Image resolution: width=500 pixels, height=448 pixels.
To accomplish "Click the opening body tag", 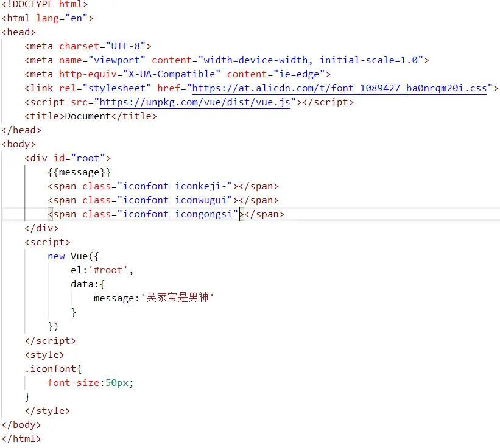I will (18, 144).
